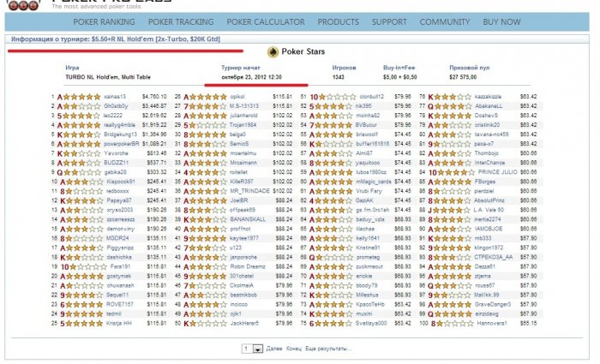Open the POKER RANKING menu
The height and width of the screenshot is (364, 600).
(104, 22)
